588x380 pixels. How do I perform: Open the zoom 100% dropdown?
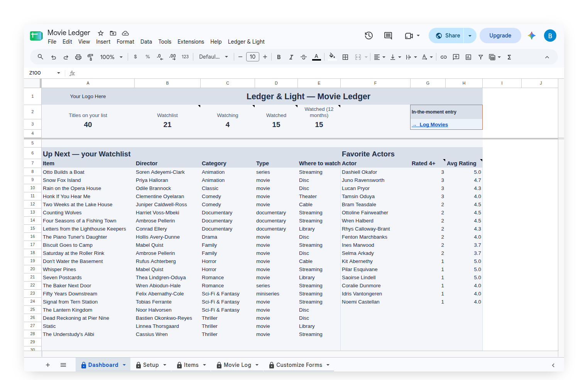pyautogui.click(x=112, y=57)
